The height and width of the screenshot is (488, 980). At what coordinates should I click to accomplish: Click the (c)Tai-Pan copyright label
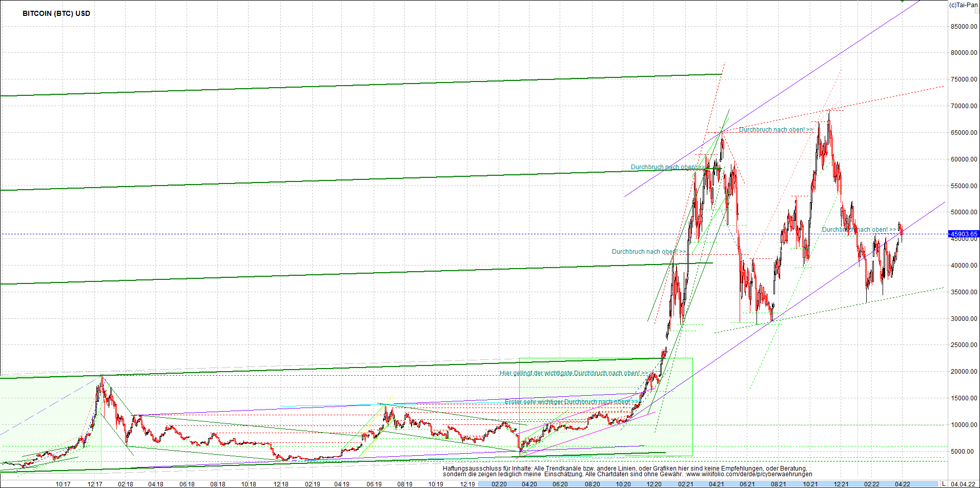pyautogui.click(x=963, y=5)
